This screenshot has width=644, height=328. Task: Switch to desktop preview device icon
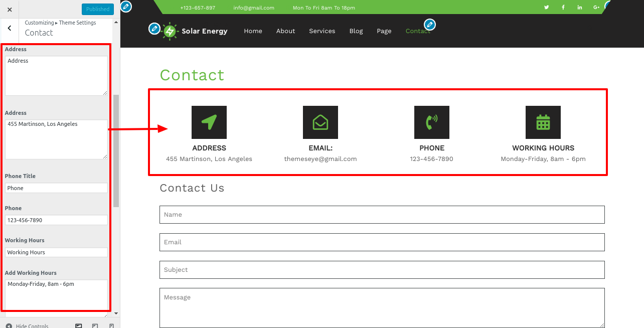(79, 325)
